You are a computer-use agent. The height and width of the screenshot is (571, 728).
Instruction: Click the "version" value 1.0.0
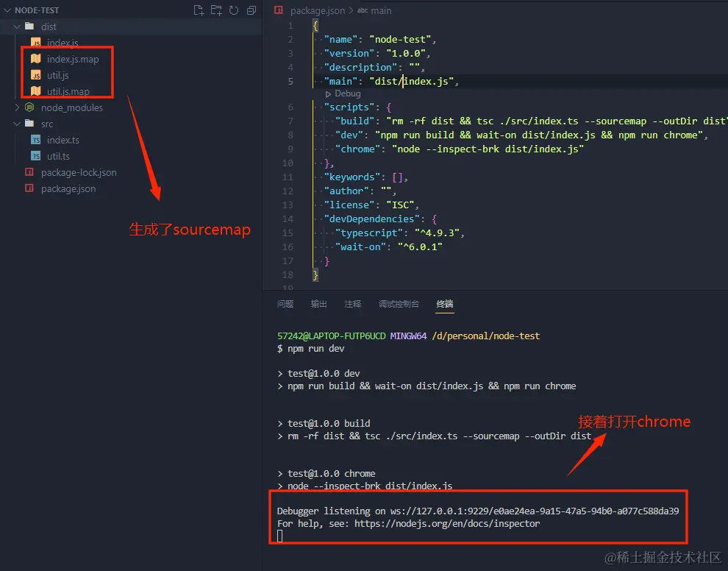406,54
